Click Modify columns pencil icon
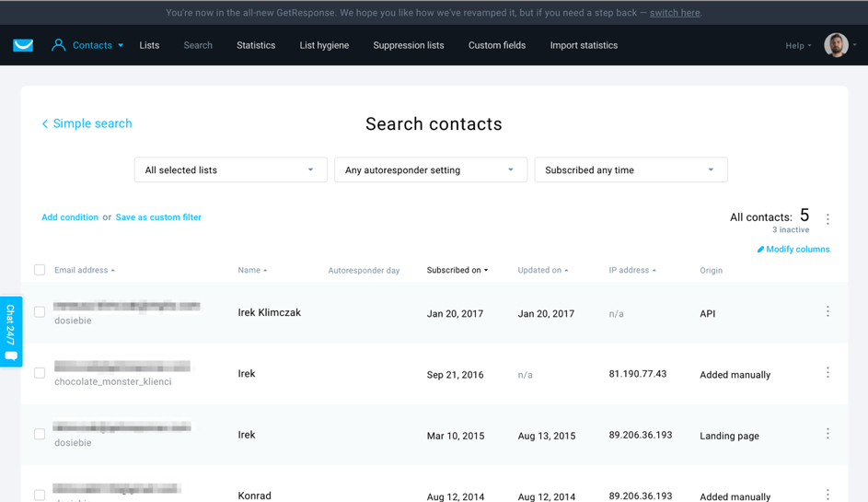 tap(760, 250)
